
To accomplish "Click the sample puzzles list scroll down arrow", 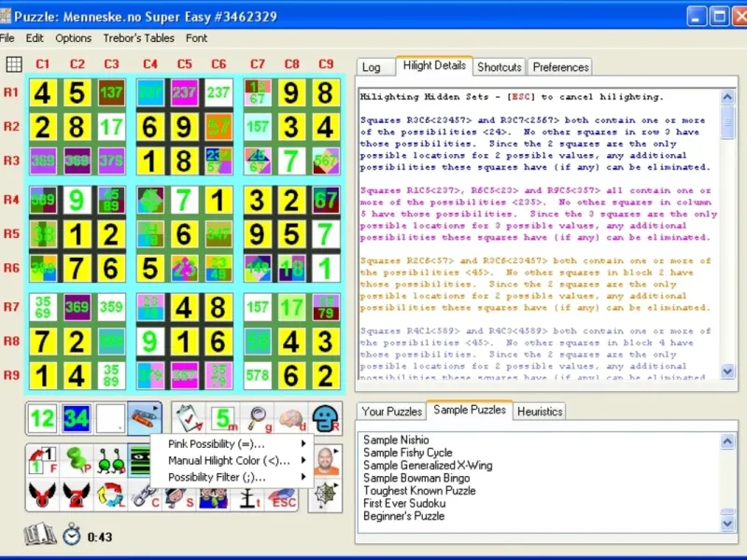I will [727, 524].
